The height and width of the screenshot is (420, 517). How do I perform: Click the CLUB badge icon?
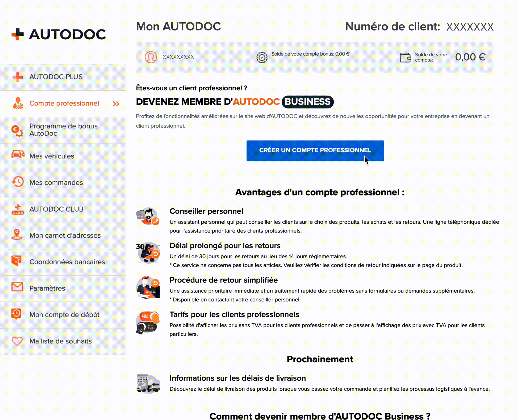[18, 209]
